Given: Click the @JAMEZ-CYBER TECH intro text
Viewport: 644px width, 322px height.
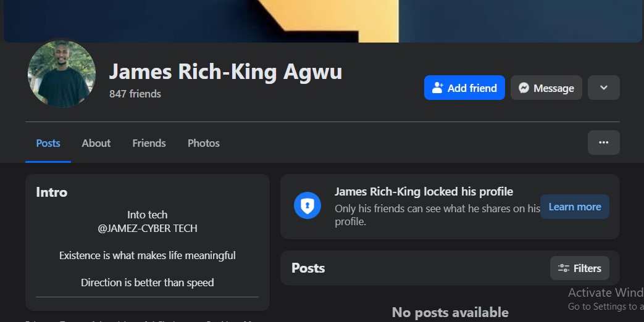Looking at the screenshot, I should click(x=148, y=228).
